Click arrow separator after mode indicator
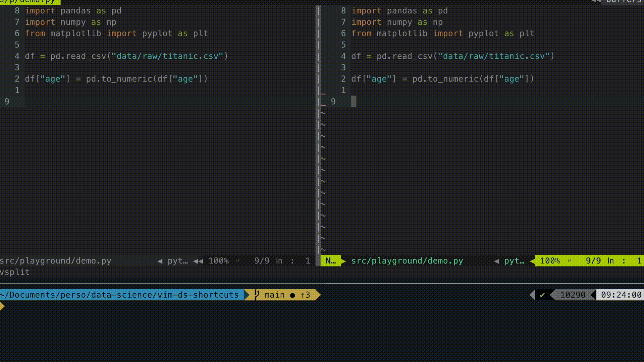Screen dimensions: 644x362 click(343, 261)
